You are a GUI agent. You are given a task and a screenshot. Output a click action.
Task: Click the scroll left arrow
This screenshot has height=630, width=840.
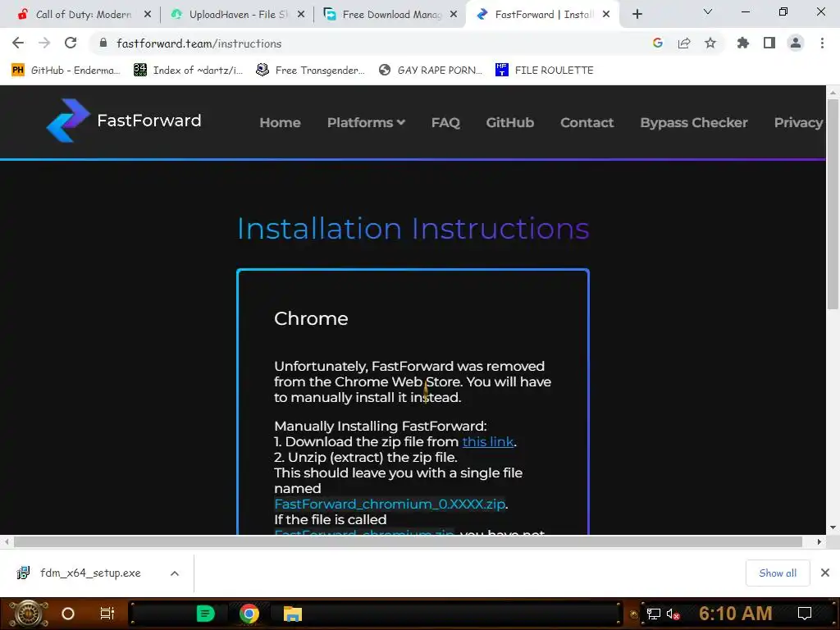tap(7, 541)
